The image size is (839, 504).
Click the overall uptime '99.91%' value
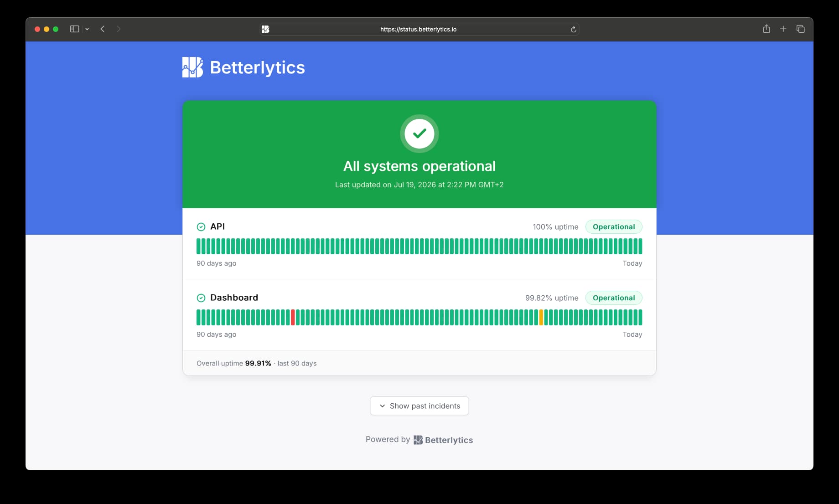pyautogui.click(x=258, y=363)
